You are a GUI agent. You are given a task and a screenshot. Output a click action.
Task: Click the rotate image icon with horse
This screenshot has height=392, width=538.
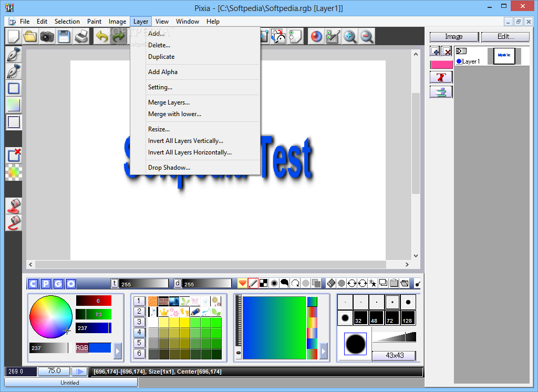[x=278, y=36]
